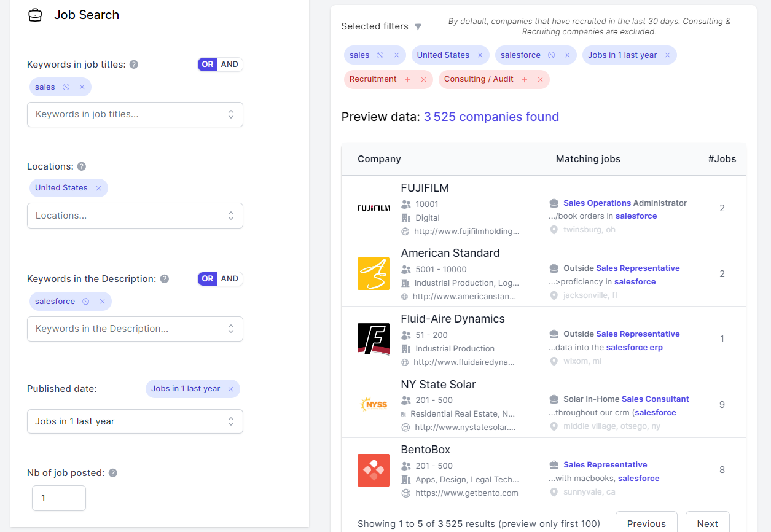Remove United States tag under Locations

(x=98, y=188)
